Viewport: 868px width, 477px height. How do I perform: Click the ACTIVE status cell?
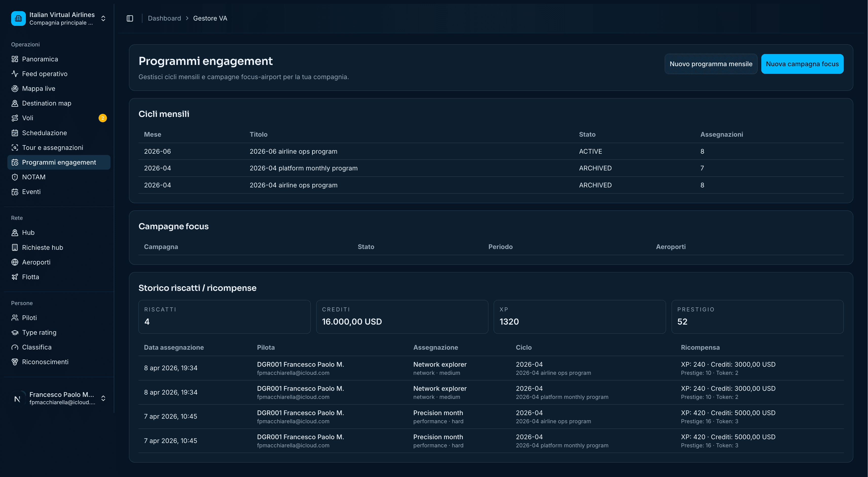click(590, 151)
